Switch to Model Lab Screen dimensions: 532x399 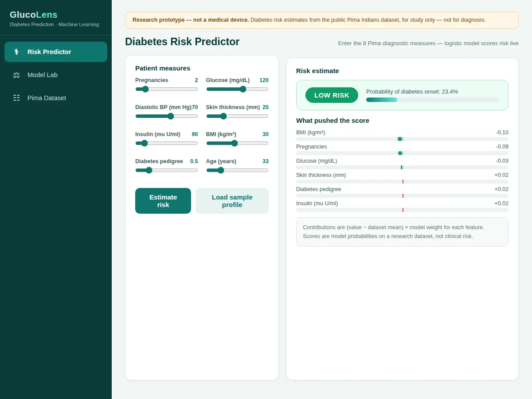56,75
